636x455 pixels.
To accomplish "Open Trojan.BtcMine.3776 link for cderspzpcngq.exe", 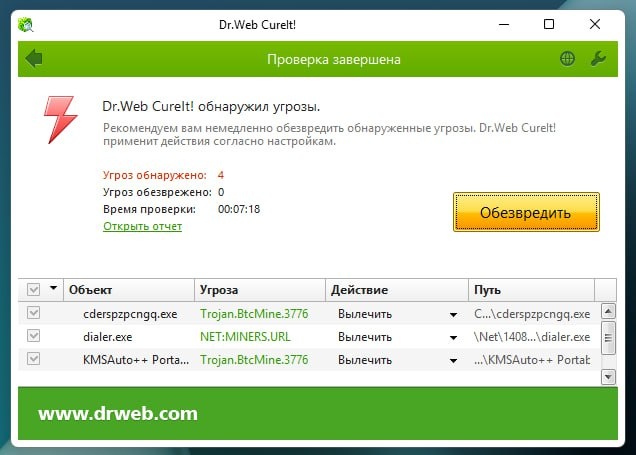I will [254, 314].
